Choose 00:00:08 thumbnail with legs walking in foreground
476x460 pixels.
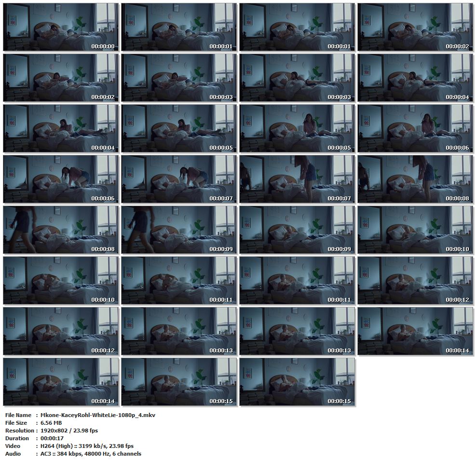click(x=61, y=230)
